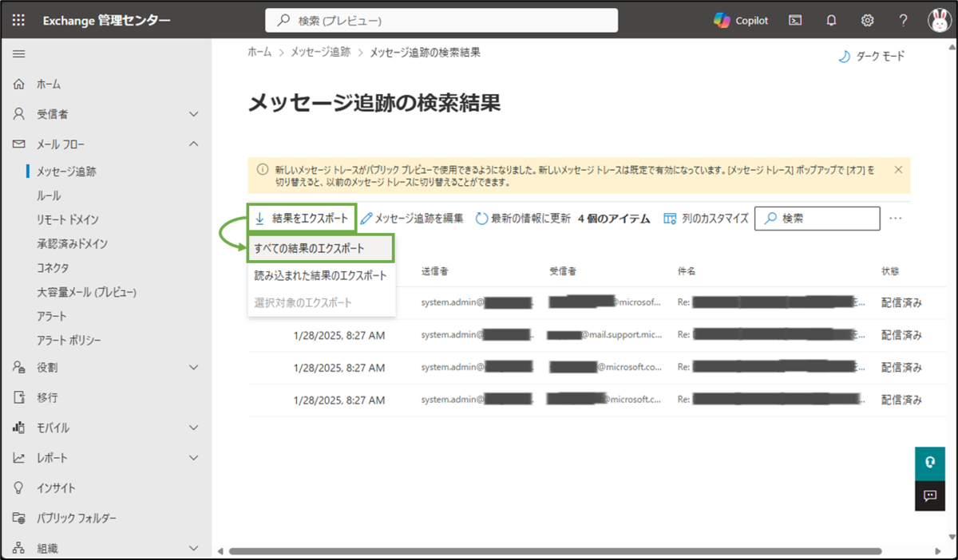Open 列のカスタマイズ
958x560 pixels.
click(707, 218)
